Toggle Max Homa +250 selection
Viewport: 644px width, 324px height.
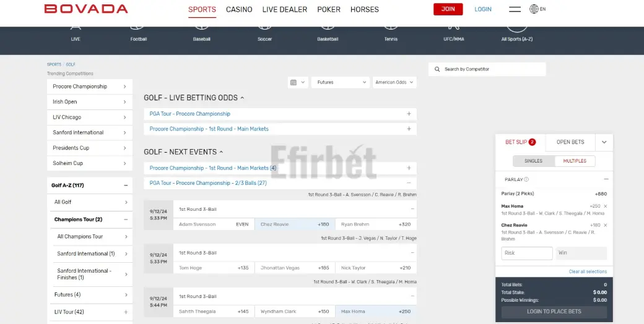click(376, 311)
